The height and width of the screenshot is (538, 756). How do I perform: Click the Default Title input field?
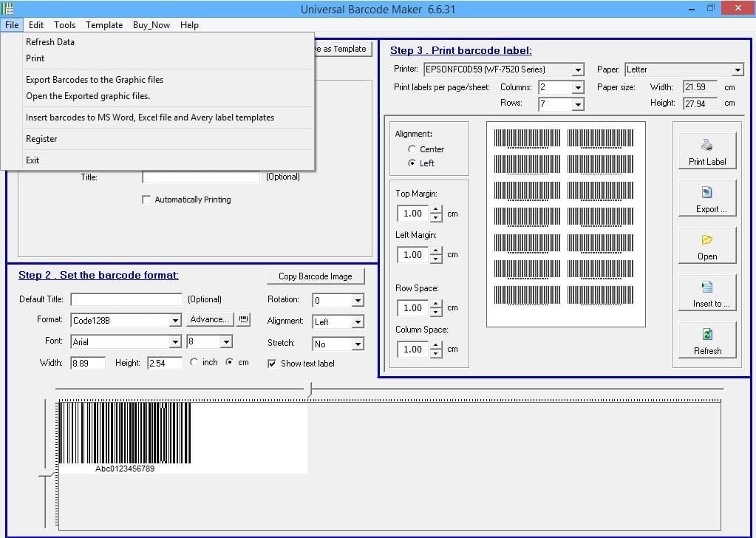coord(126,299)
